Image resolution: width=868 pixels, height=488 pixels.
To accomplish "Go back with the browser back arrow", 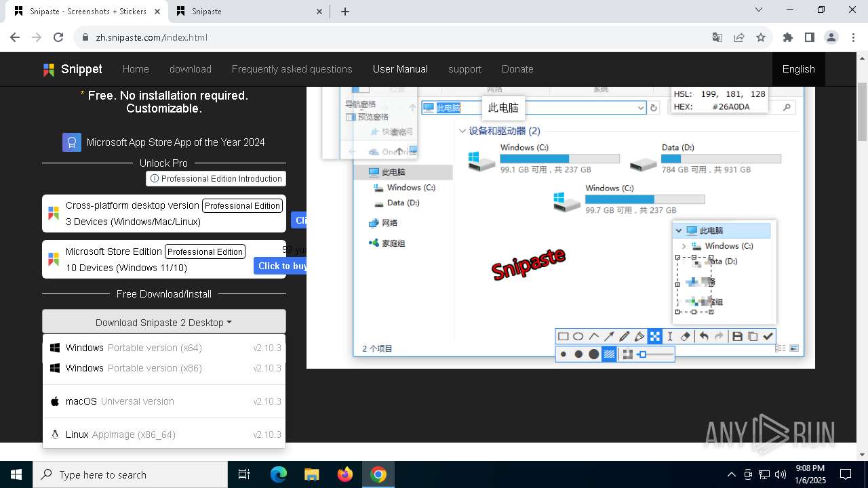I will point(15,37).
